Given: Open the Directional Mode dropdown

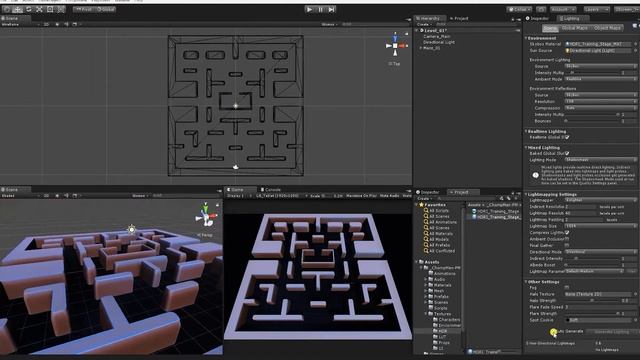Looking at the screenshot, I should 601,252.
